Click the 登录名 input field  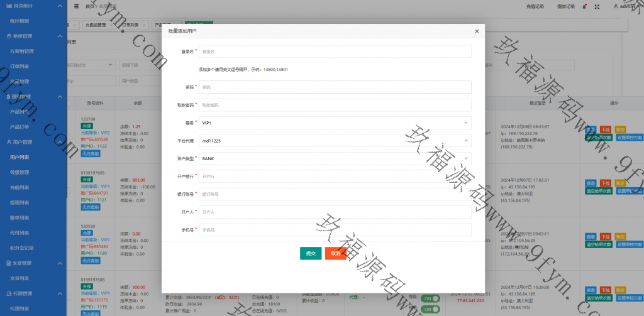pyautogui.click(x=335, y=52)
